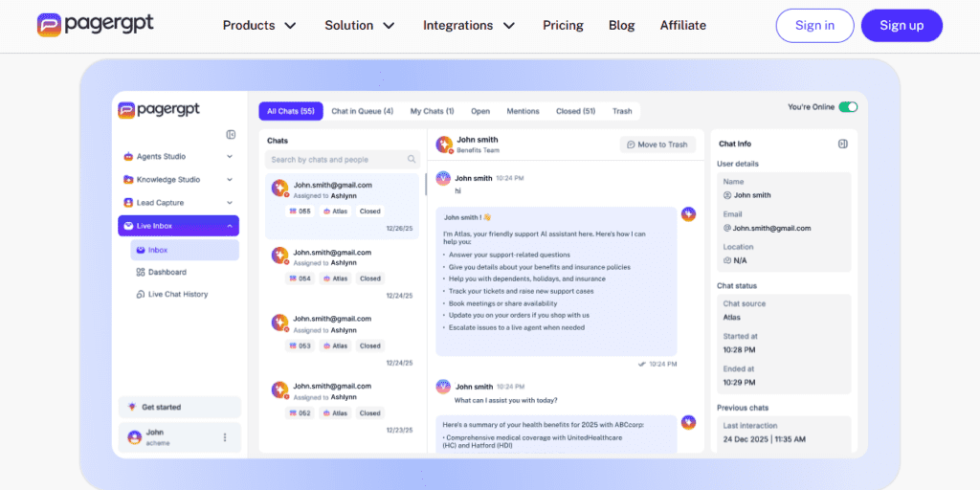980x490 pixels.
Task: Click the 053 tag in the chat list
Action: click(300, 345)
